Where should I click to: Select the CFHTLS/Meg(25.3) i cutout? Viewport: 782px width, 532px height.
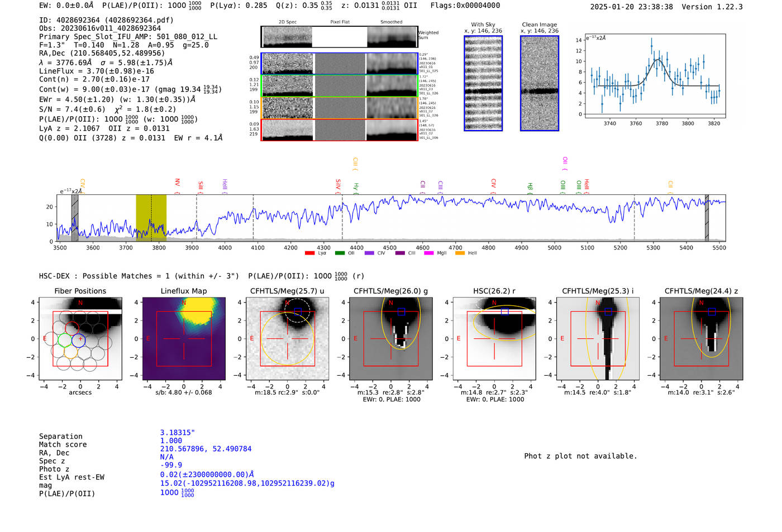[598, 339]
